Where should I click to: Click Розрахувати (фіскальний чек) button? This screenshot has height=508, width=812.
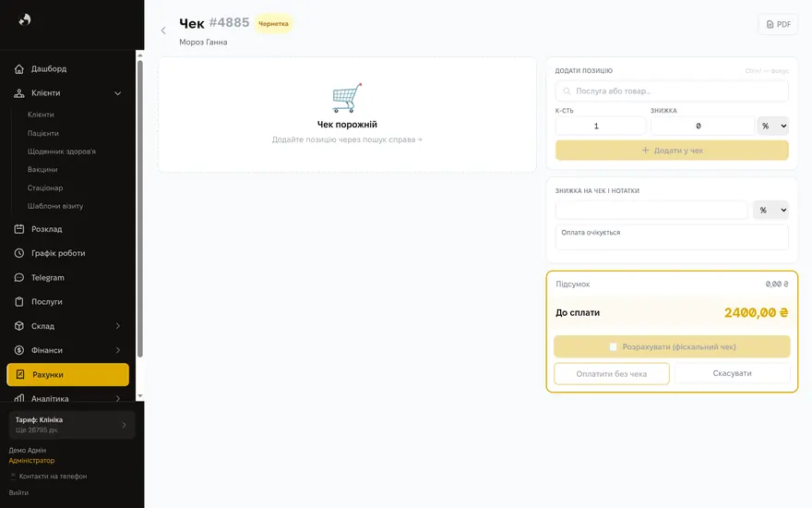672,346
